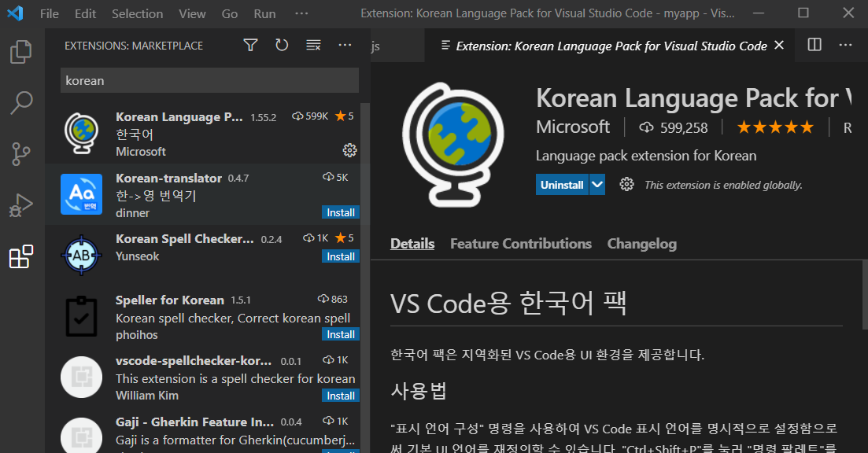Click the Microsoft publisher link in details
The image size is (868, 453).
[572, 127]
